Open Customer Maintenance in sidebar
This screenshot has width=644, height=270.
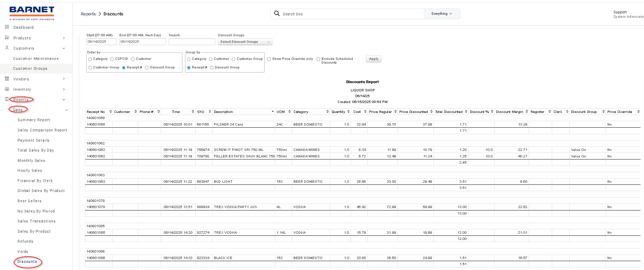tap(36, 59)
